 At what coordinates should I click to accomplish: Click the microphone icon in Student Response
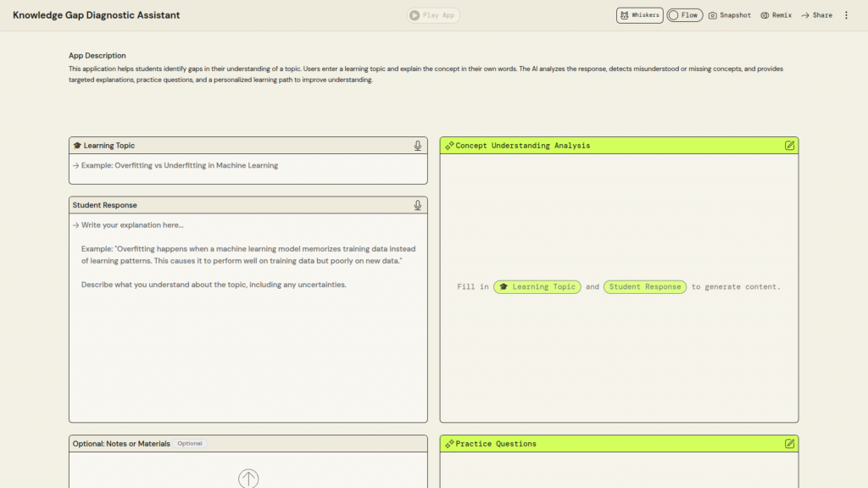point(417,205)
